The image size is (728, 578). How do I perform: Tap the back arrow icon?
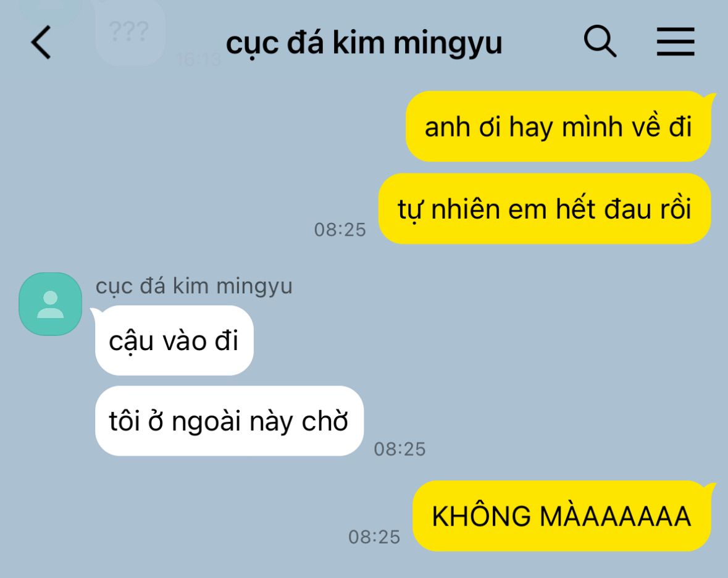[41, 42]
